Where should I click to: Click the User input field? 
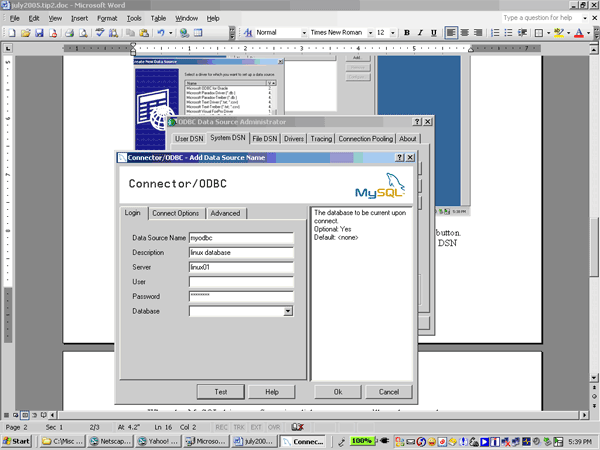tap(241, 282)
